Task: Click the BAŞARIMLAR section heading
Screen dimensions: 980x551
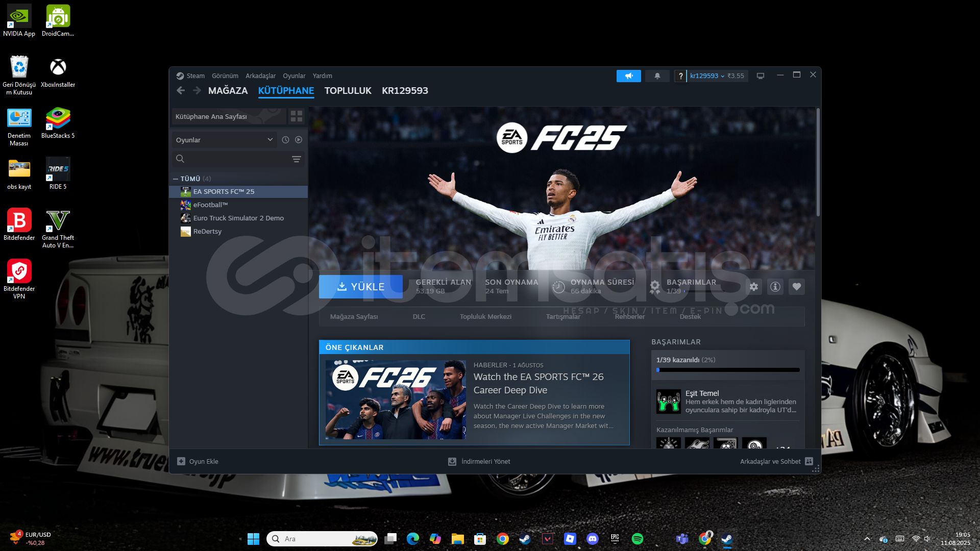Action: coord(676,342)
